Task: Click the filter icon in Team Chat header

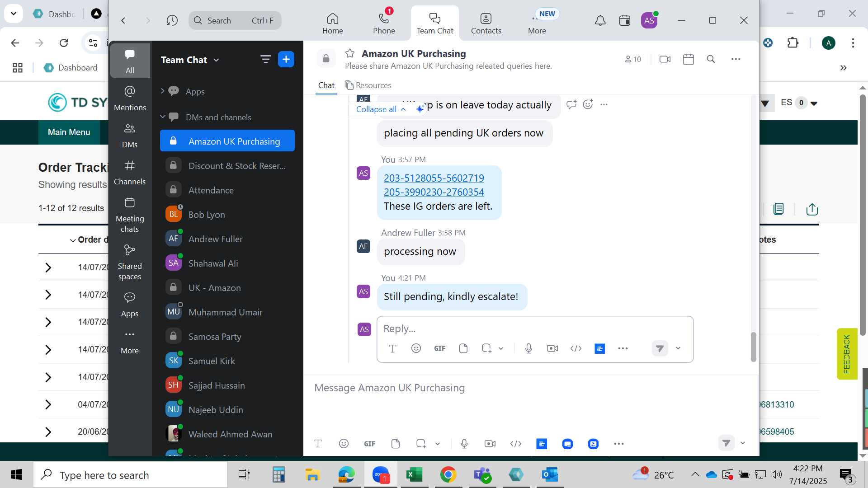Action: 265,59
